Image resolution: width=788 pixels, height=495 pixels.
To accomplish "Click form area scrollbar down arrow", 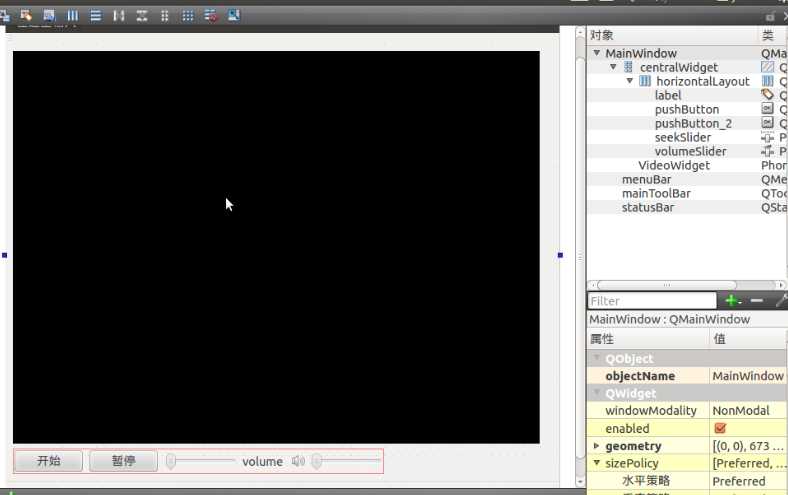I will click(x=580, y=481).
